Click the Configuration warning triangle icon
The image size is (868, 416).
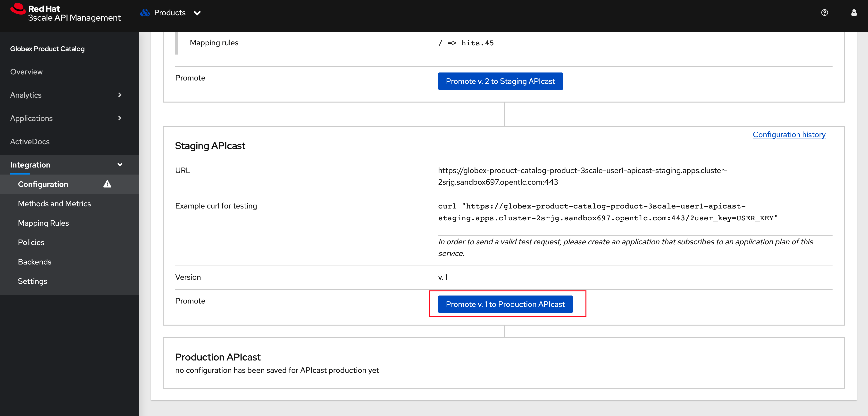[x=107, y=184]
